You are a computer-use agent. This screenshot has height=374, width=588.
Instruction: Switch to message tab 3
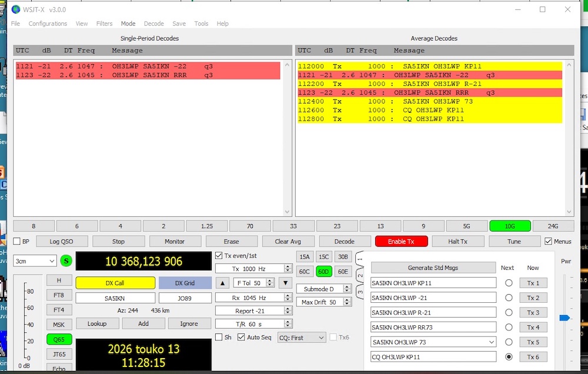click(360, 292)
